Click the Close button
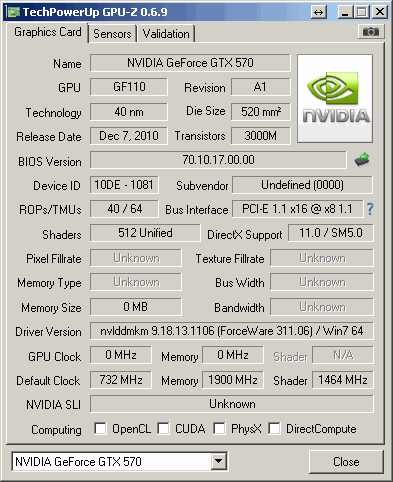Screen dimensions: 393x482 point(346,462)
